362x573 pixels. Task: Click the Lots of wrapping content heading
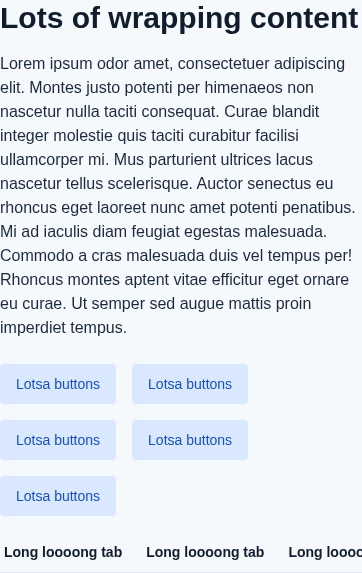click(179, 18)
